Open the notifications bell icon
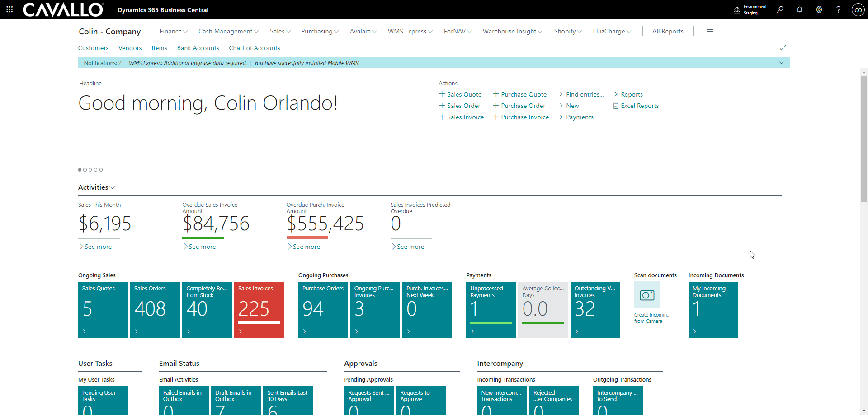 (x=799, y=9)
